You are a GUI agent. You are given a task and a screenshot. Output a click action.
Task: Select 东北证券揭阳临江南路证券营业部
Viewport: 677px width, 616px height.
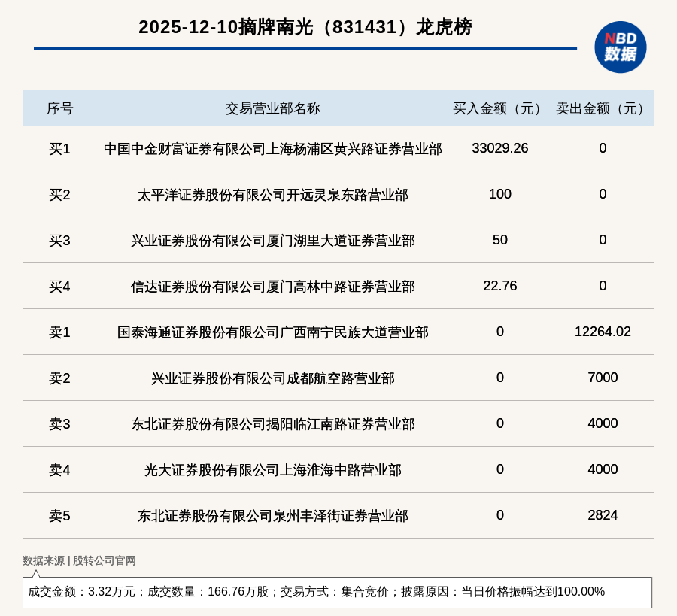pos(272,424)
